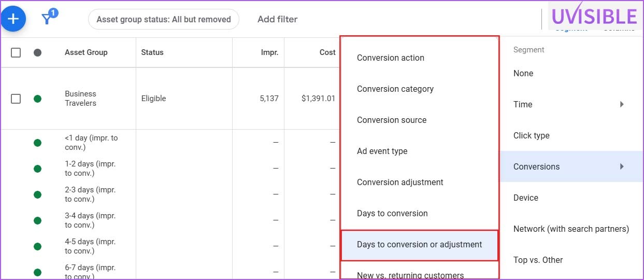This screenshot has height=280, width=644.
Task: Choose Conversion action segment
Action: [391, 58]
